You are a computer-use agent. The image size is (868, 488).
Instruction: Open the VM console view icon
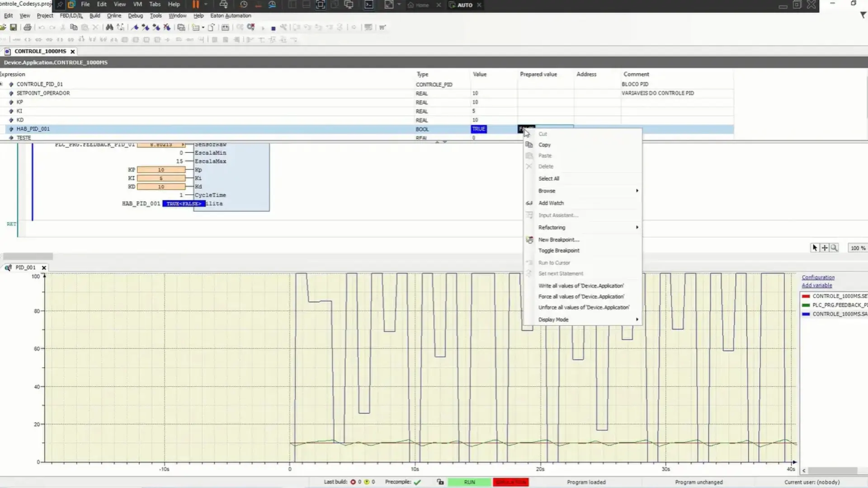[x=369, y=5]
